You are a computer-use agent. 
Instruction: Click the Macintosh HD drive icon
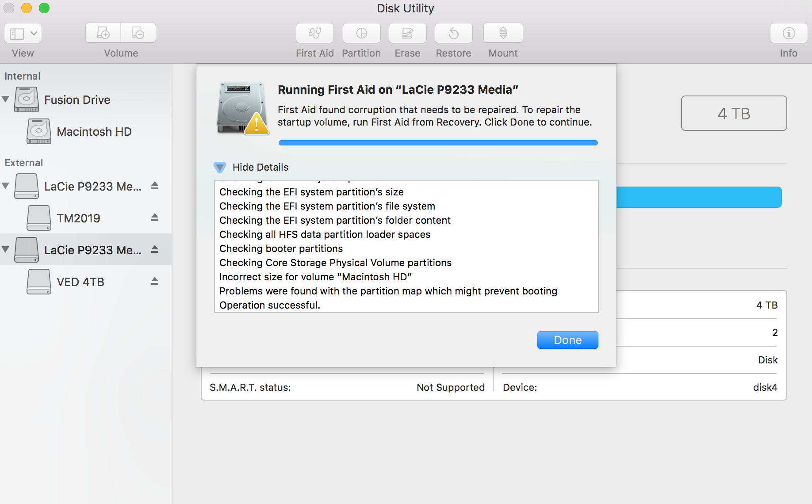coord(39,131)
